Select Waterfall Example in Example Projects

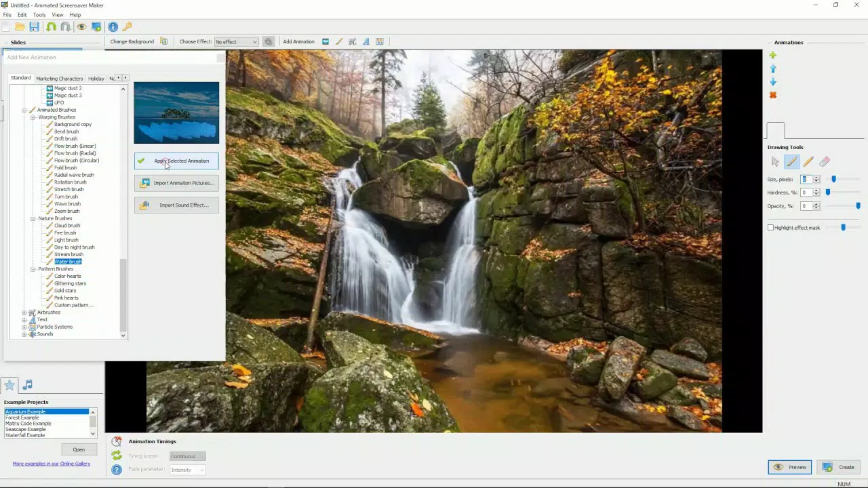click(x=26, y=435)
